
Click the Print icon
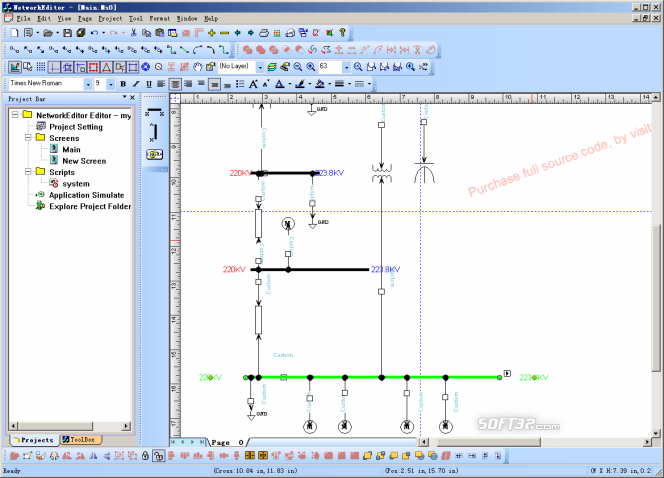[x=264, y=33]
